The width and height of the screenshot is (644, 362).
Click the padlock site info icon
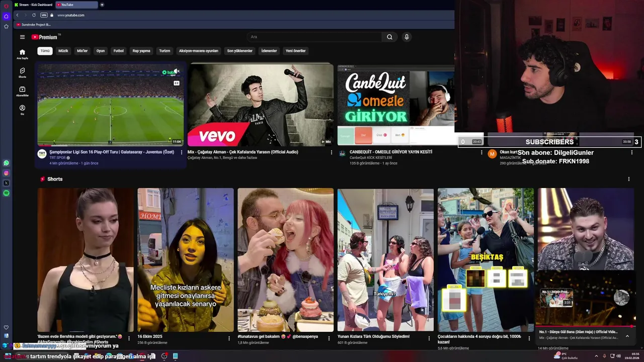[51, 15]
